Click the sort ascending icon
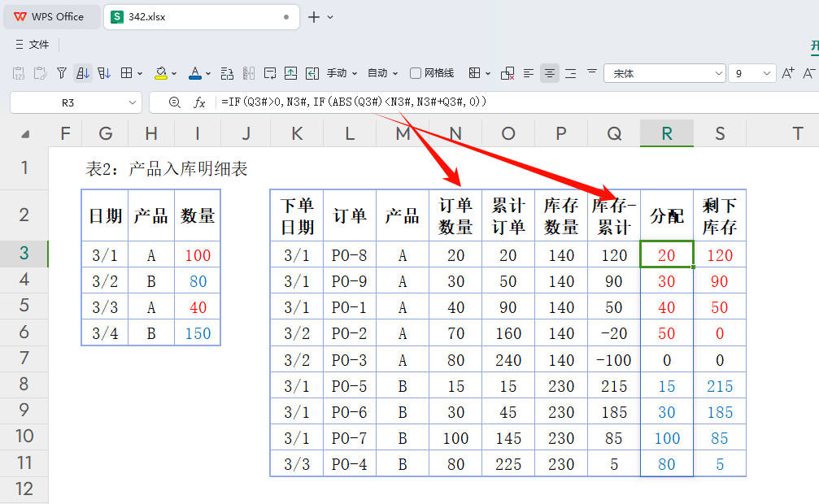This screenshot has height=504, width=819. click(83, 73)
